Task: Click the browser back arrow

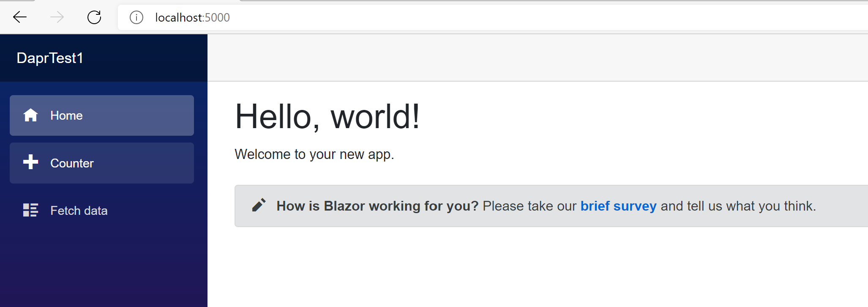Action: click(20, 17)
